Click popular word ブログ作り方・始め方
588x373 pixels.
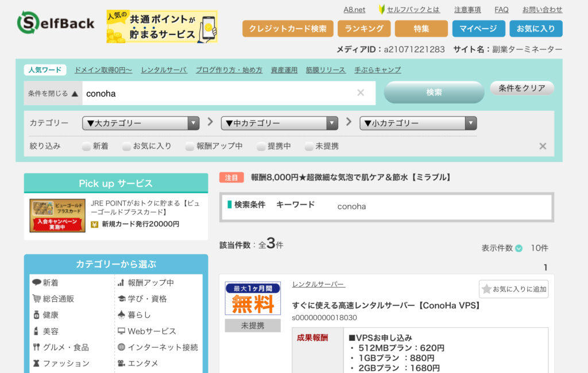click(x=229, y=70)
